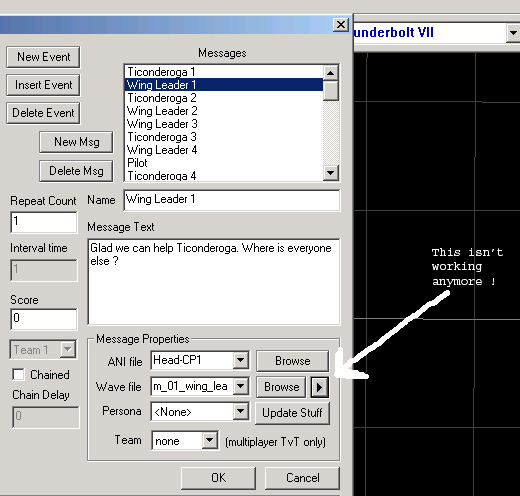Click the Score input field
Screen dimensions: 520x496
(44, 319)
